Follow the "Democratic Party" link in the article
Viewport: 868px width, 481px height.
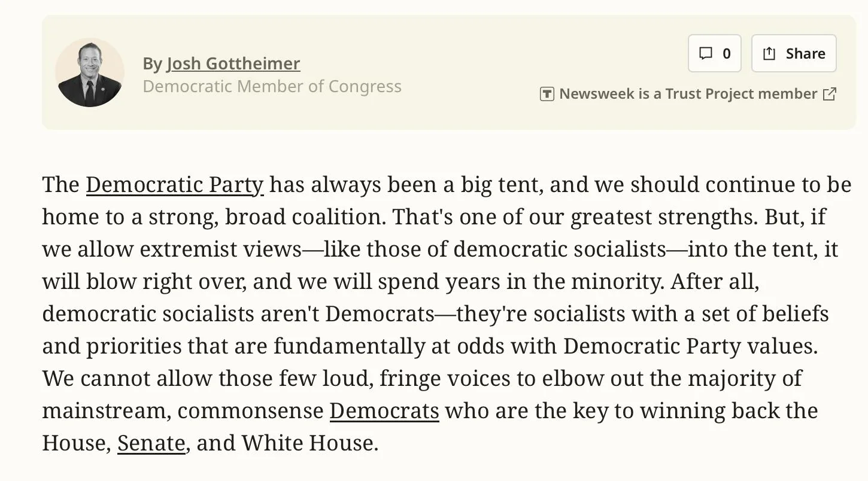point(174,185)
